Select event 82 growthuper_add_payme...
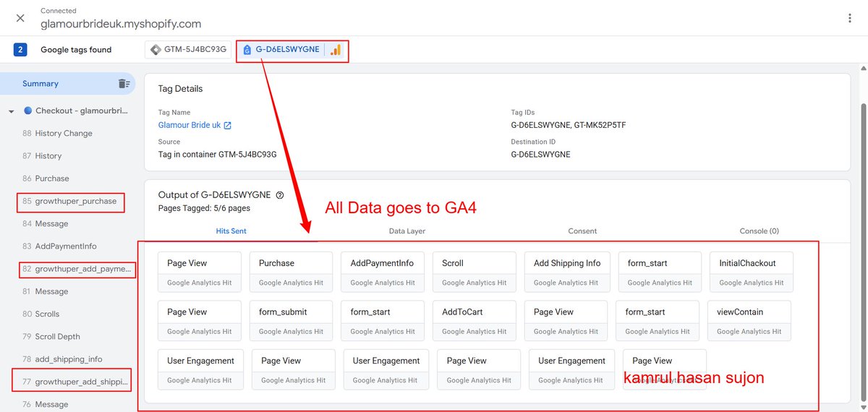Viewport: 868px width, 412px height. click(76, 270)
